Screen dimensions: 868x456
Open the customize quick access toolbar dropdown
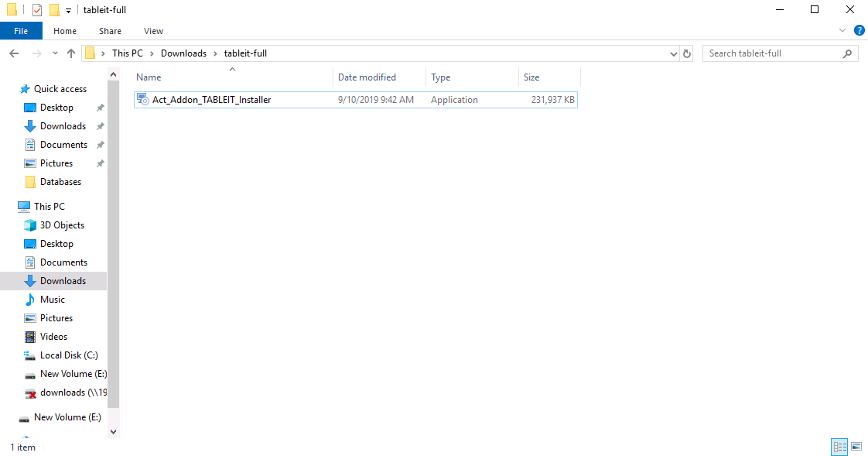(69, 10)
